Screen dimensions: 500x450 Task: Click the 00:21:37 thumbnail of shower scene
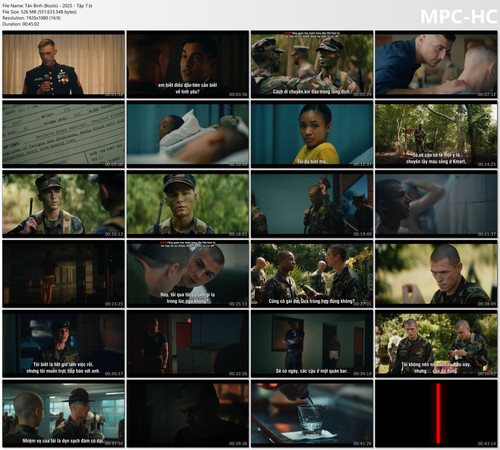coord(436,204)
